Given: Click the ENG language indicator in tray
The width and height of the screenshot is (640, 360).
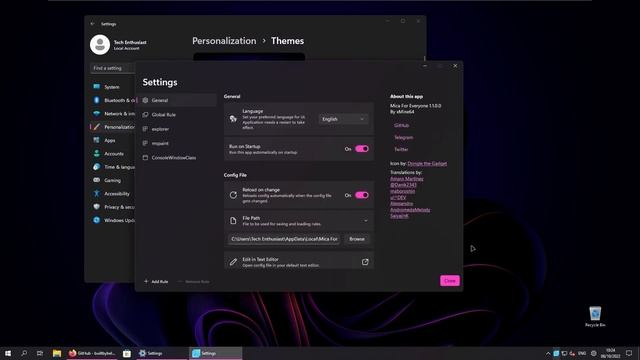Looking at the screenshot, I should coord(582,353).
